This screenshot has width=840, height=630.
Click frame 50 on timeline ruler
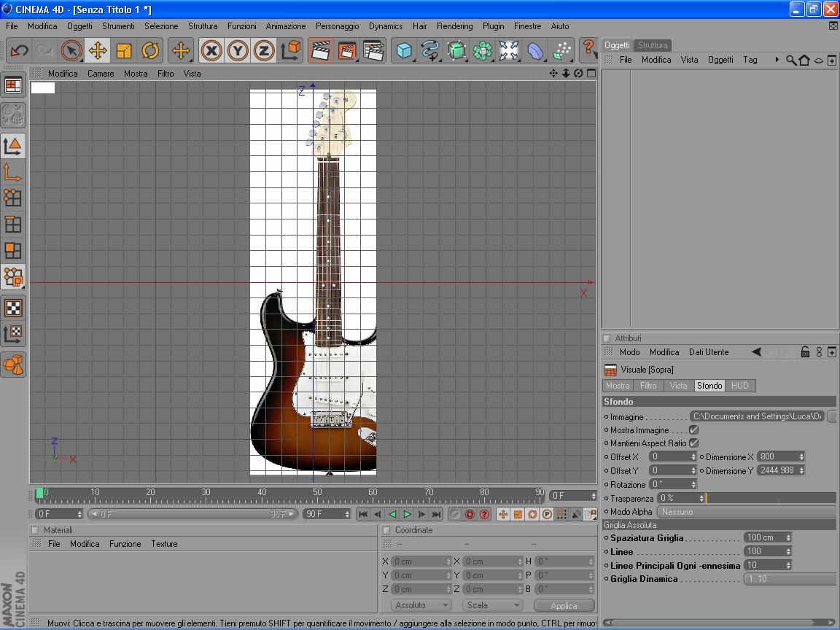click(317, 492)
